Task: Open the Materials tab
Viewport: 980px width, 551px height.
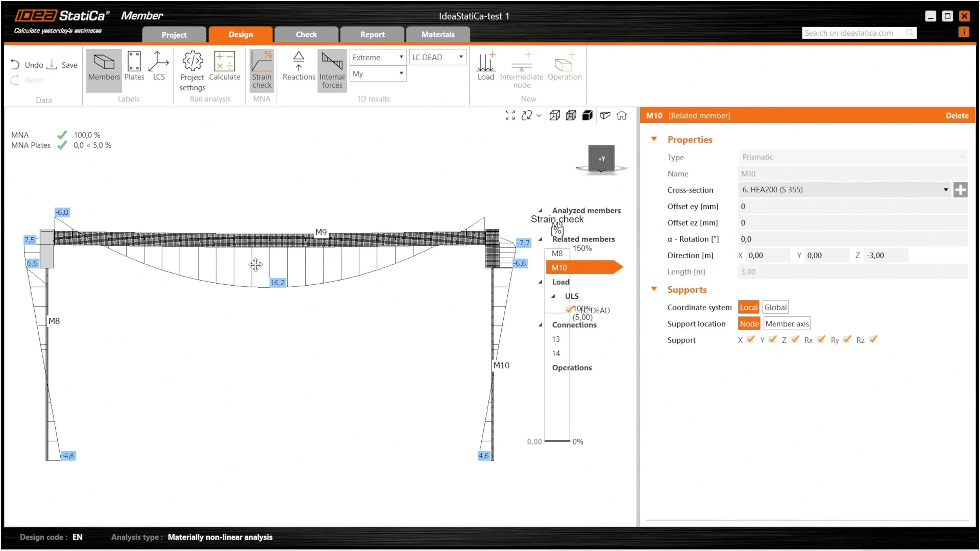Action: (x=438, y=34)
